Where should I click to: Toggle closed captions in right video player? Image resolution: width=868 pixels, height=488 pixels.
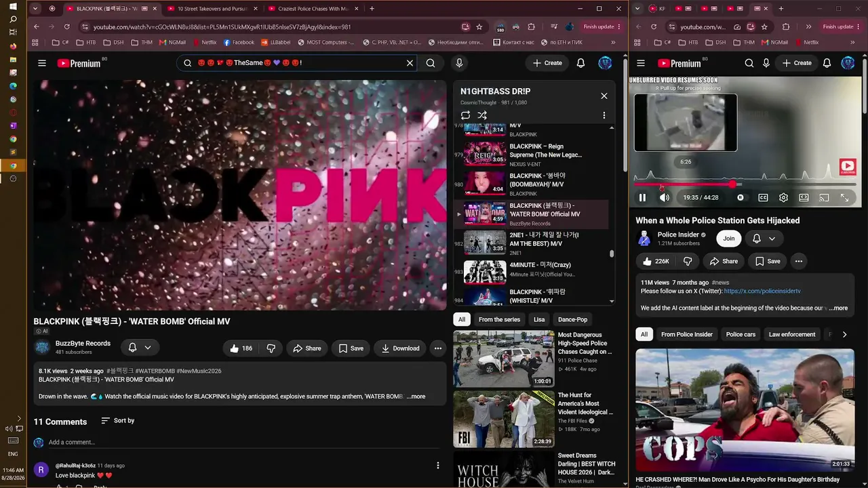[x=763, y=198]
